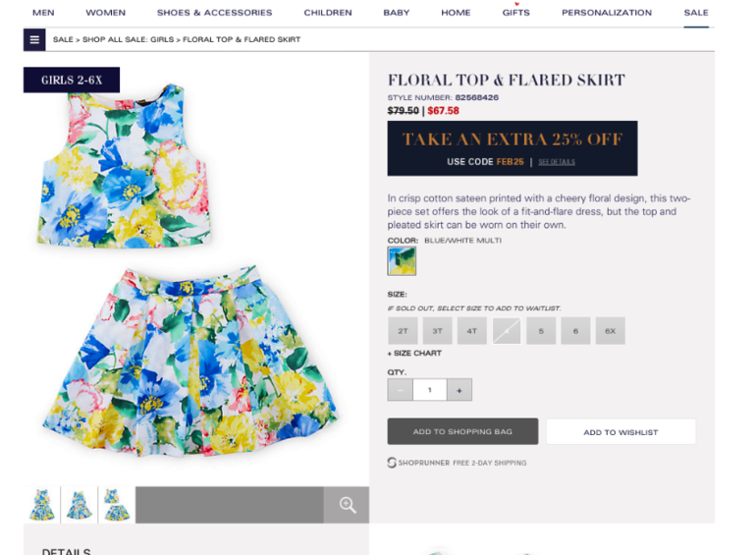Click the magnifier zoom icon under product image
Viewport: 756px width, 555px height.
coord(347,505)
